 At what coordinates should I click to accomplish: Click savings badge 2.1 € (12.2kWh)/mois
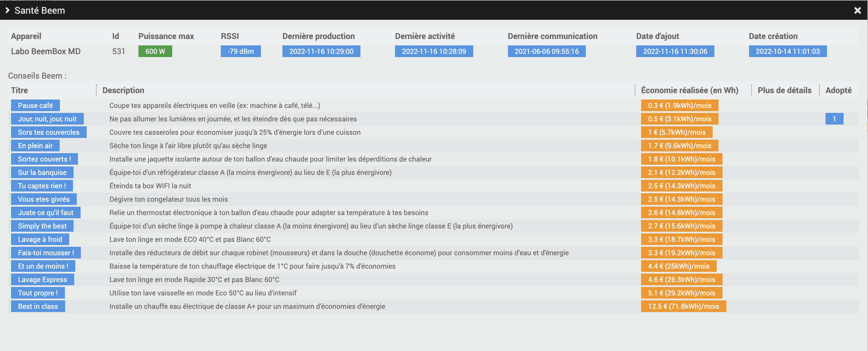[682, 172]
